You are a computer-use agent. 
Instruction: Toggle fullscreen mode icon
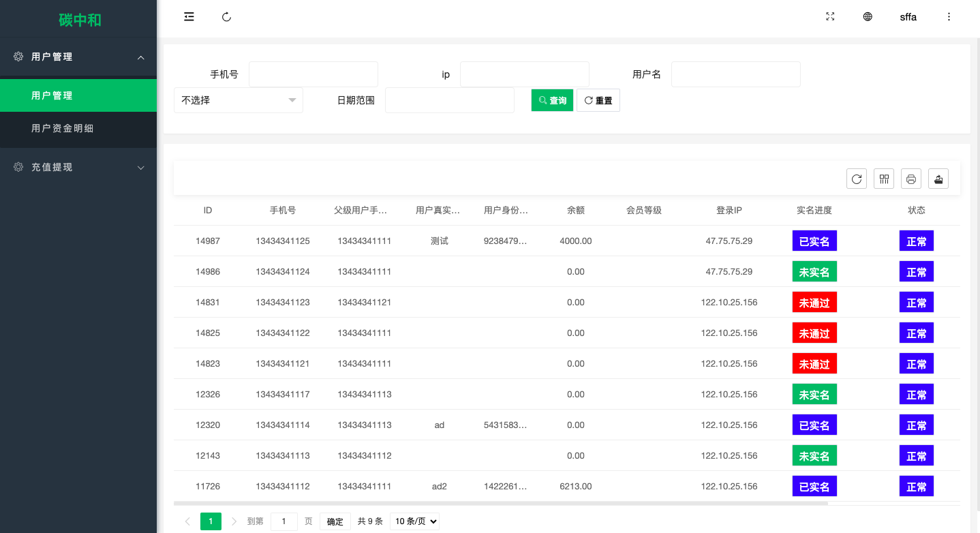tap(830, 17)
